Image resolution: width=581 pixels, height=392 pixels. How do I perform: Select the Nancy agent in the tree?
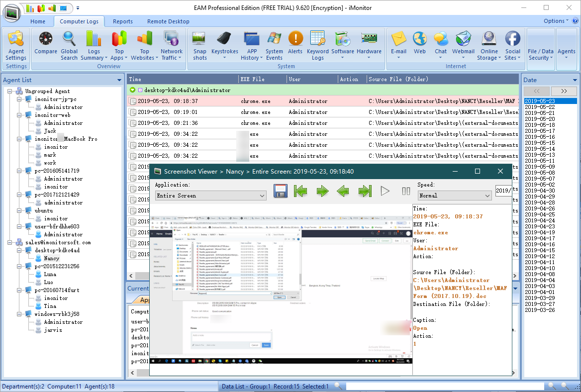[51, 258]
